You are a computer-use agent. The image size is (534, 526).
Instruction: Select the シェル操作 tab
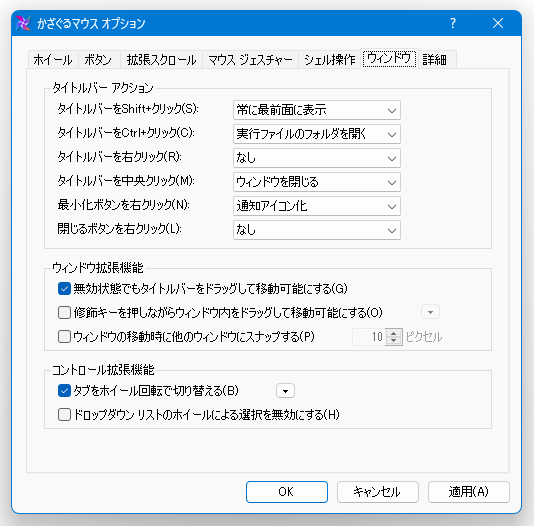pyautogui.click(x=330, y=60)
